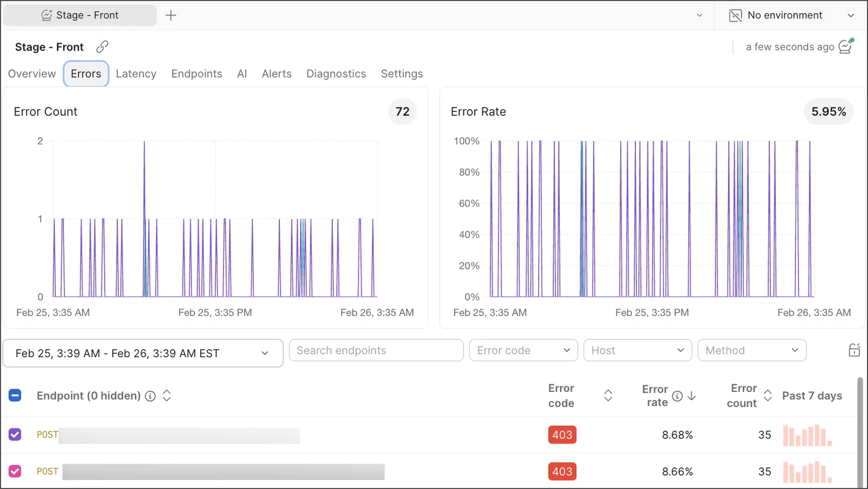The width and height of the screenshot is (868, 489).
Task: Sort by the Error count column arrows
Action: pyautogui.click(x=768, y=396)
